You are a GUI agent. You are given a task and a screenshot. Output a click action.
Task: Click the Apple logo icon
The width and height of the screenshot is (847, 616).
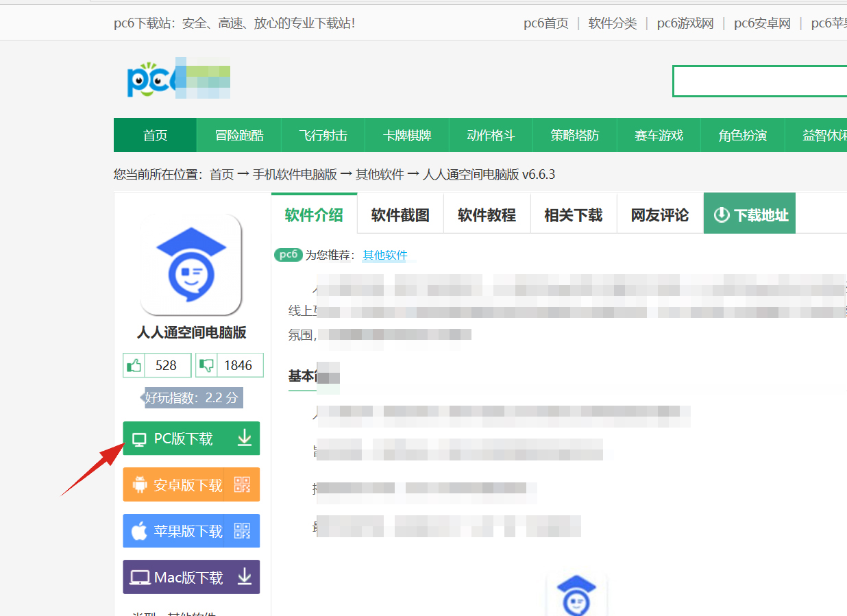tap(139, 530)
